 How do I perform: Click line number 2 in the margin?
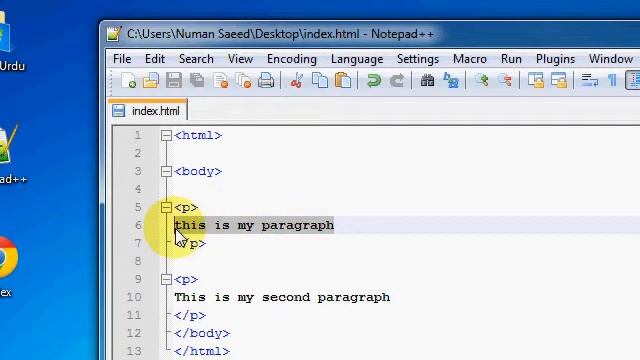(138, 153)
